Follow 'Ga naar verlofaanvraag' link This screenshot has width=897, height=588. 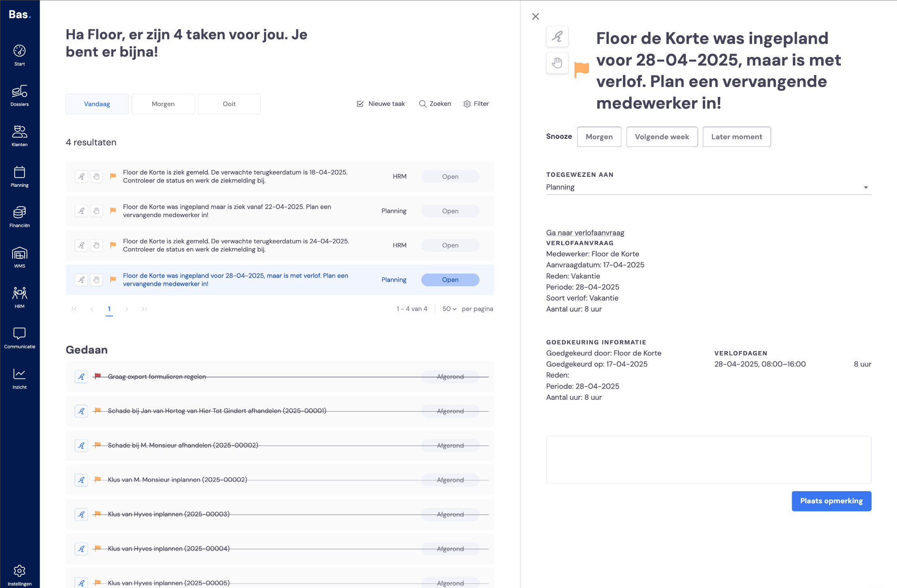585,232
